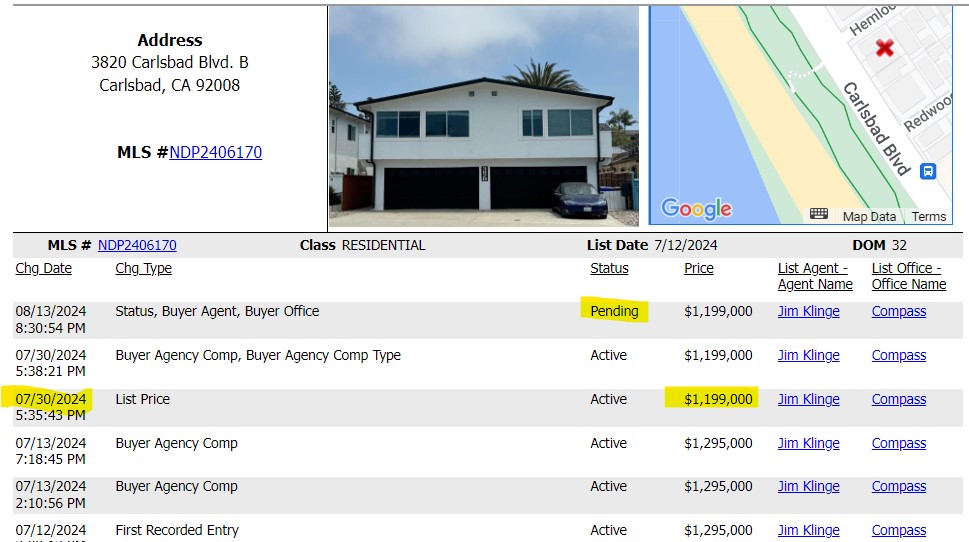Open Jim Klinge link in the Pending row
The width and height of the screenshot is (969, 542).
808,311
